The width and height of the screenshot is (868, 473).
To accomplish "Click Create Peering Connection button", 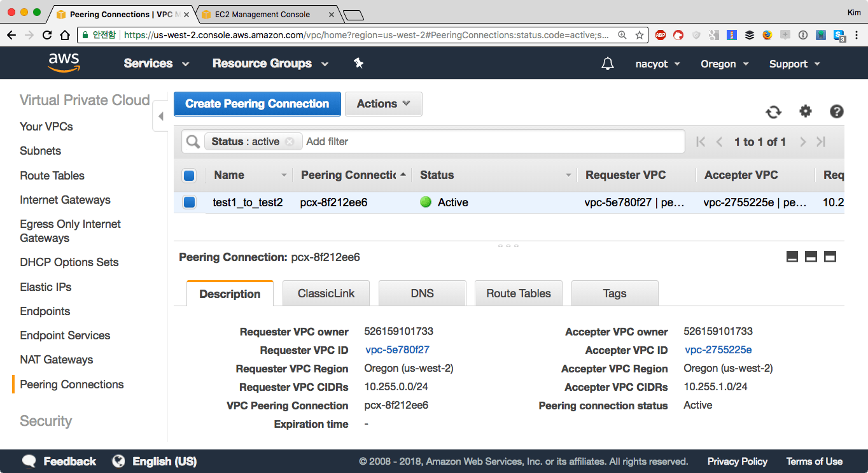I will [x=257, y=104].
